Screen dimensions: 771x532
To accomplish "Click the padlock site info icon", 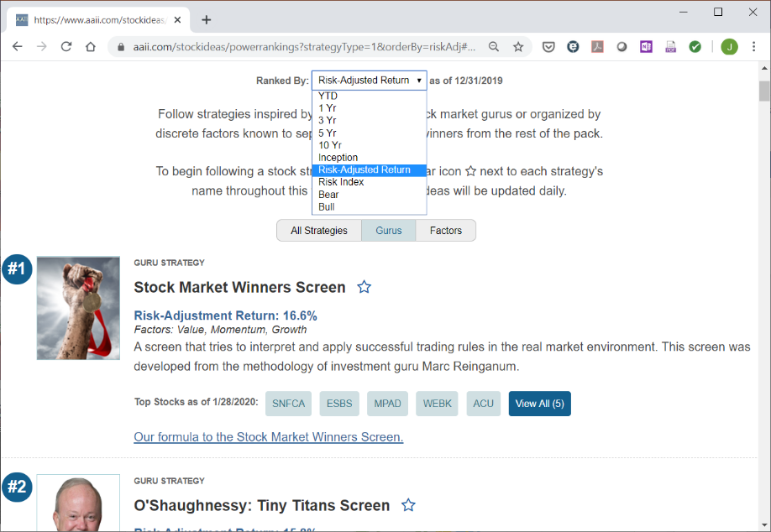I will point(120,47).
